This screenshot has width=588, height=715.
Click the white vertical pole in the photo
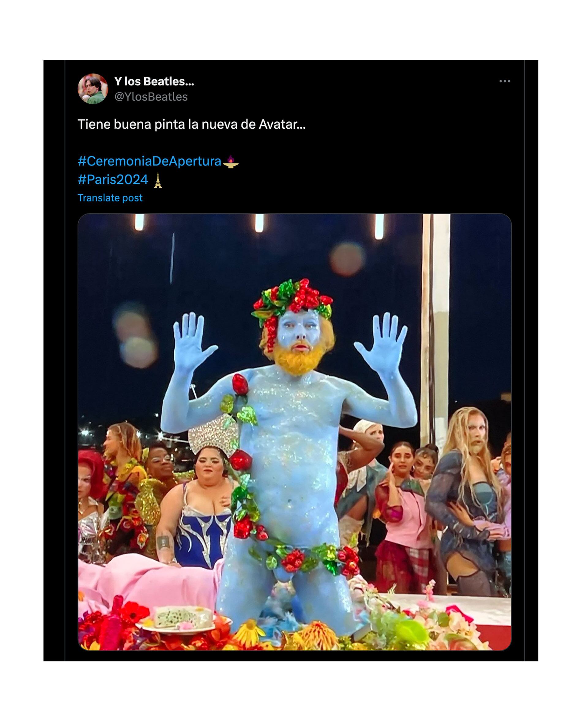pos(436,322)
